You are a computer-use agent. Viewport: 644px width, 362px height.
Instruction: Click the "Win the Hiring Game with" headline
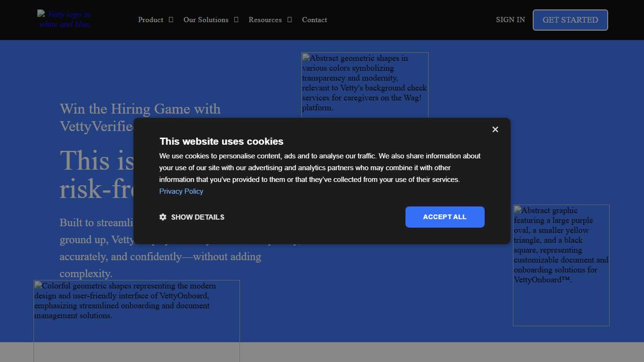(140, 109)
